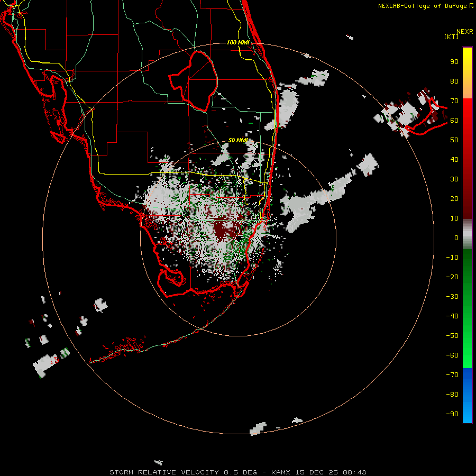
Task: Click the -30 value on the velocity scale
Action: pos(452,297)
